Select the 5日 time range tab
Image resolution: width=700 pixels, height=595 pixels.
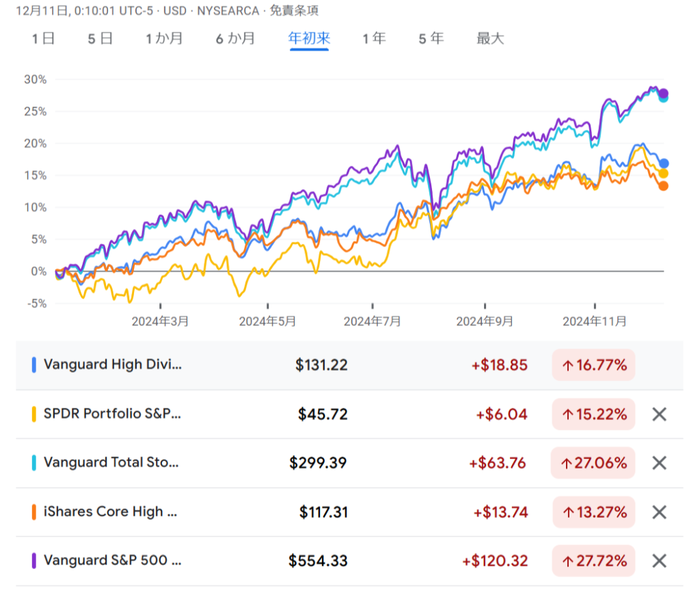pyautogui.click(x=100, y=38)
